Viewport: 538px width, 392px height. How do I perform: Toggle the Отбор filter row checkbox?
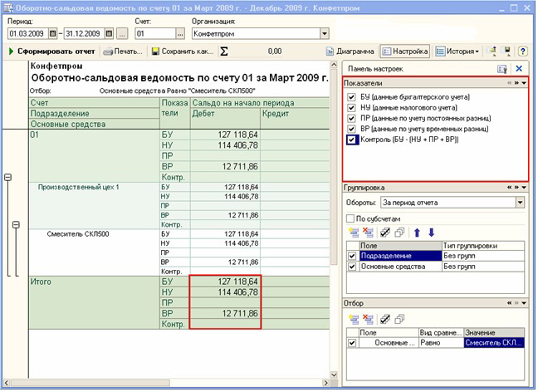352,342
